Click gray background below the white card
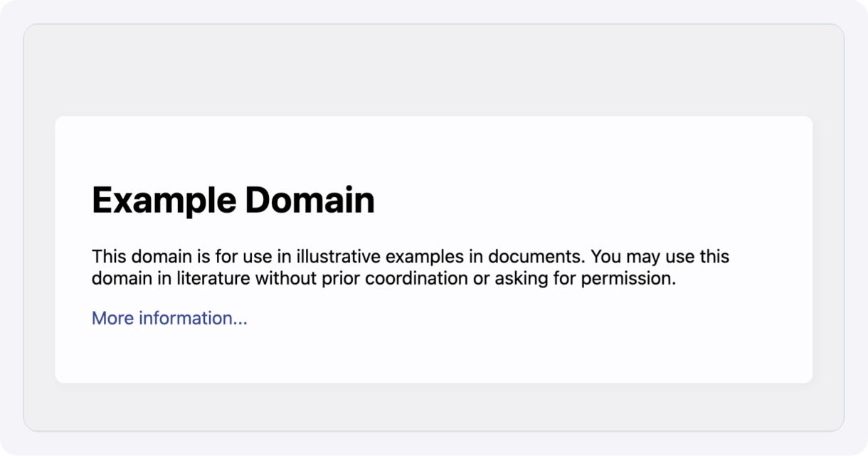This screenshot has width=868, height=456. point(434,407)
